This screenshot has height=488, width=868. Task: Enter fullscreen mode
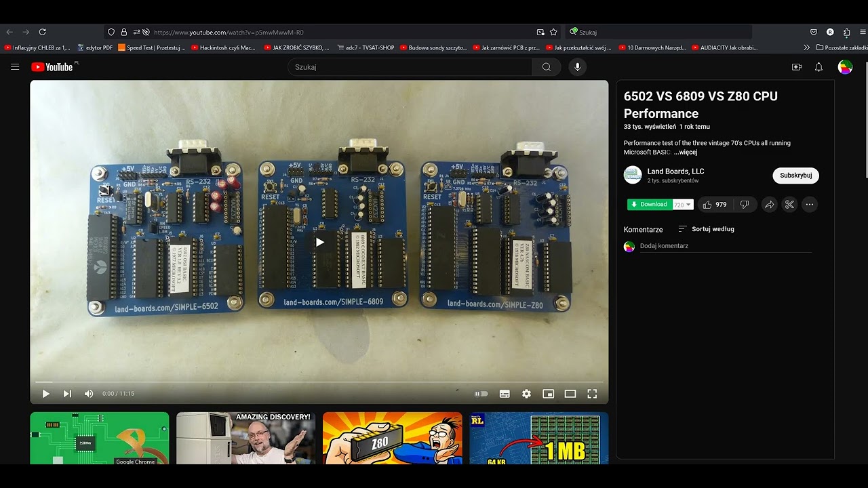tap(592, 394)
